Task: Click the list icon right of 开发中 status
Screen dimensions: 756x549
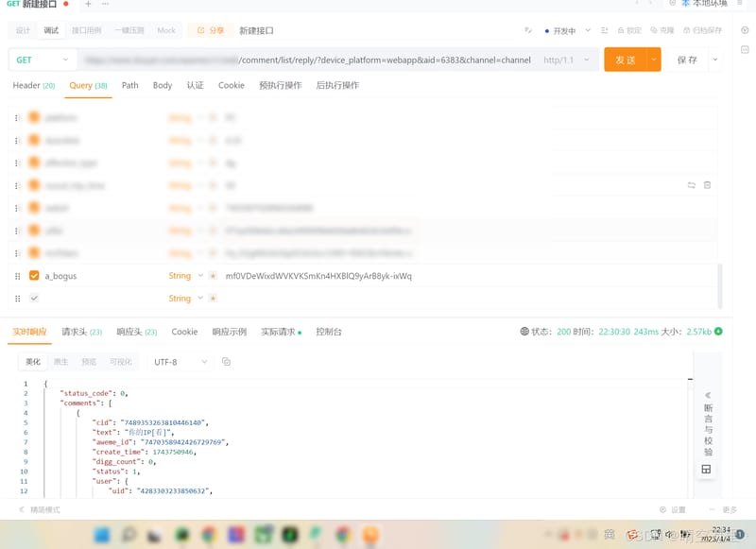Action: 604,30
